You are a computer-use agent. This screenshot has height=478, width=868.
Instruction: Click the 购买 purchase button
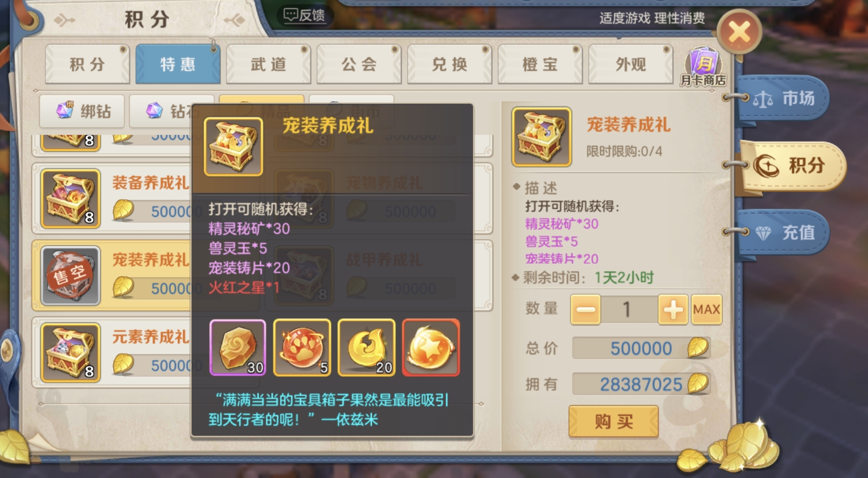[613, 421]
